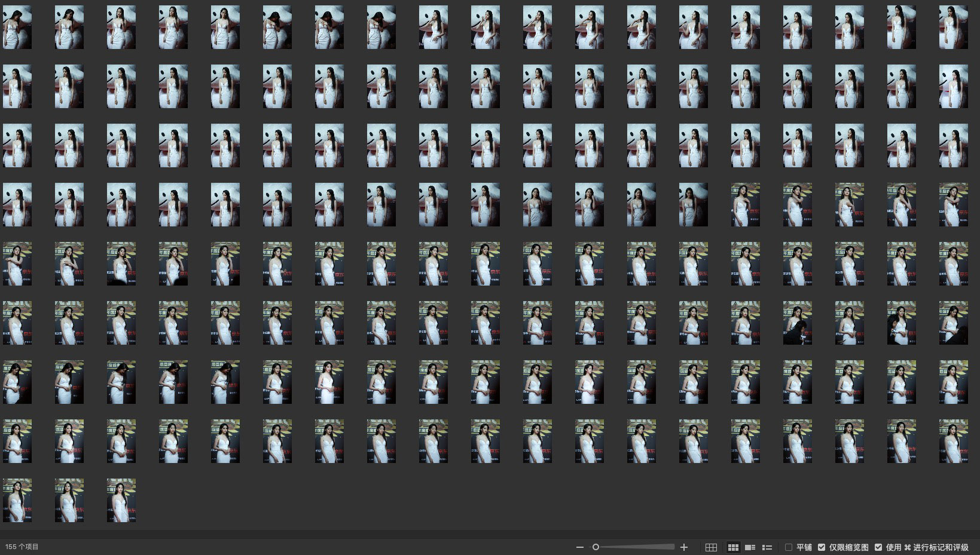Click the thumbnail size slider track
Screen dimensions: 980x555
pos(634,547)
